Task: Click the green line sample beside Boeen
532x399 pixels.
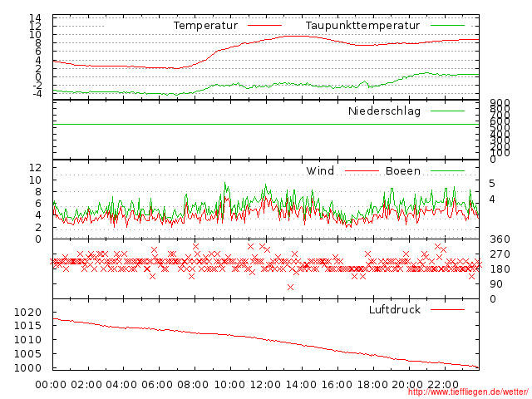Action: click(447, 170)
